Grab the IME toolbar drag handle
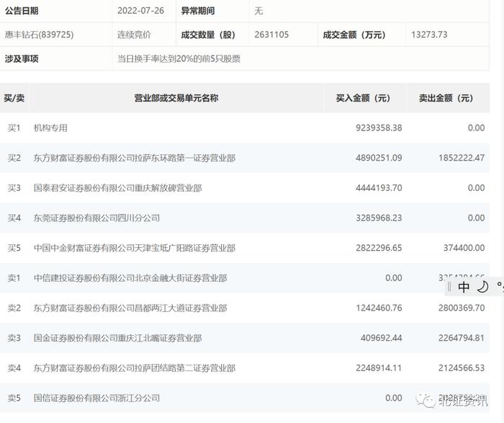The width and height of the screenshot is (504, 423). click(449, 287)
